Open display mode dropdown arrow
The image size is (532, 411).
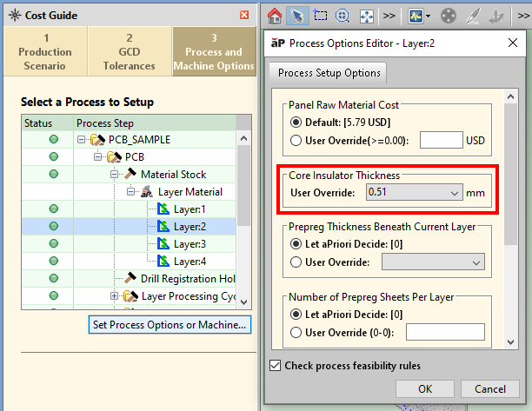[x=429, y=16]
